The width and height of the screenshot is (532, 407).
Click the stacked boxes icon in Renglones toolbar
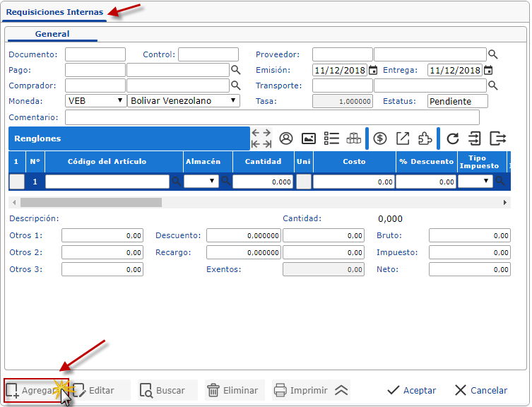click(x=353, y=138)
